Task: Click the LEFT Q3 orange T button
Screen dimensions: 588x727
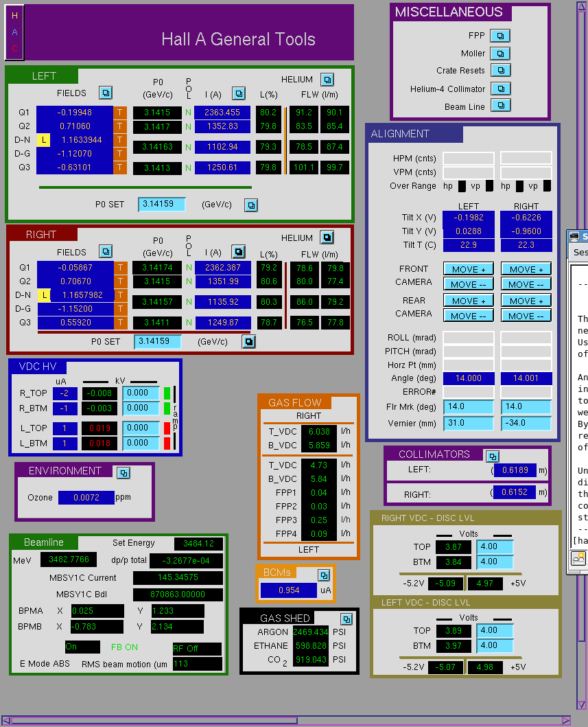Action: [x=119, y=168]
